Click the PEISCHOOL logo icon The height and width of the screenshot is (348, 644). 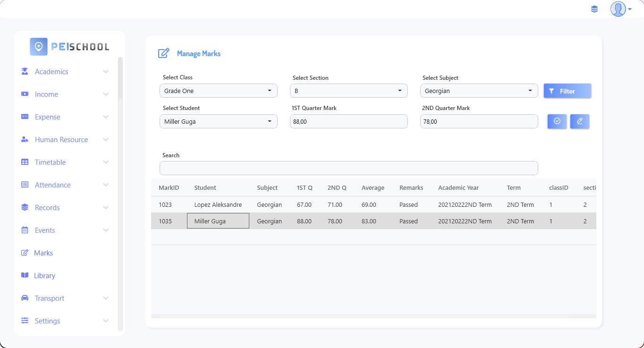[39, 47]
